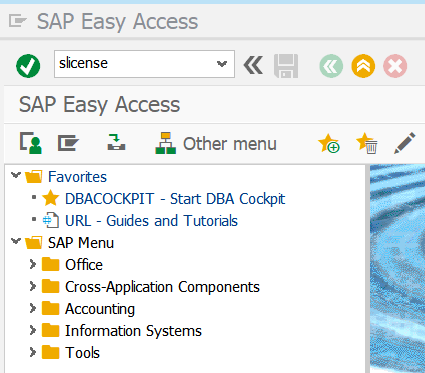This screenshot has width=425, height=373.
Task: Select the Tools tree item
Action: pos(82,353)
